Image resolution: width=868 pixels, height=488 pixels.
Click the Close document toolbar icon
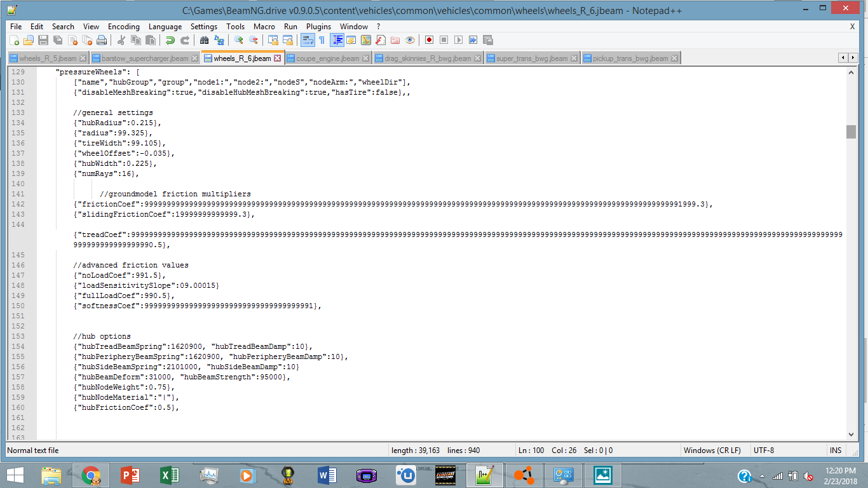point(72,40)
